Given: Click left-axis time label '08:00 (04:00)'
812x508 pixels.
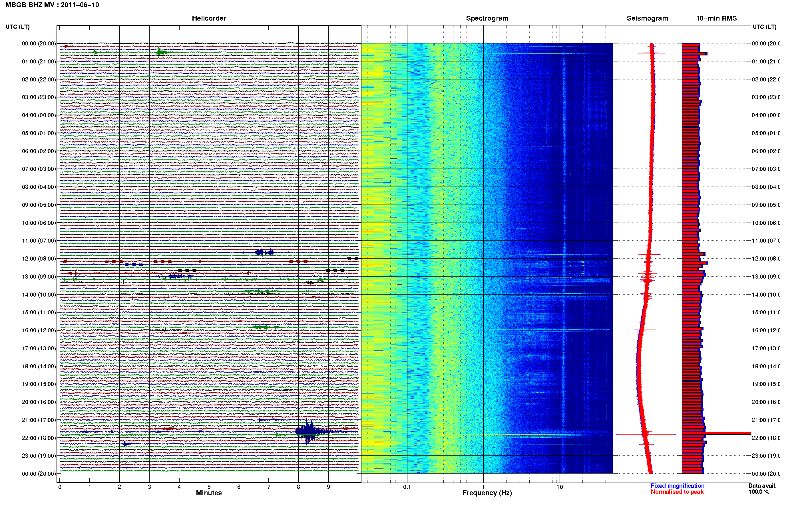Looking at the screenshot, I should (x=39, y=187).
